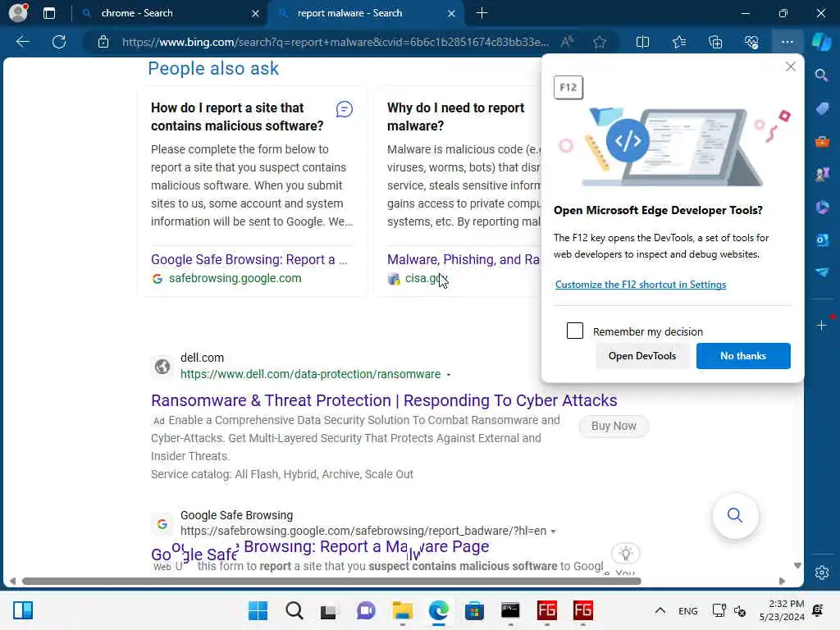Open a new tab with plus button
This screenshot has width=840, height=630.
482,13
